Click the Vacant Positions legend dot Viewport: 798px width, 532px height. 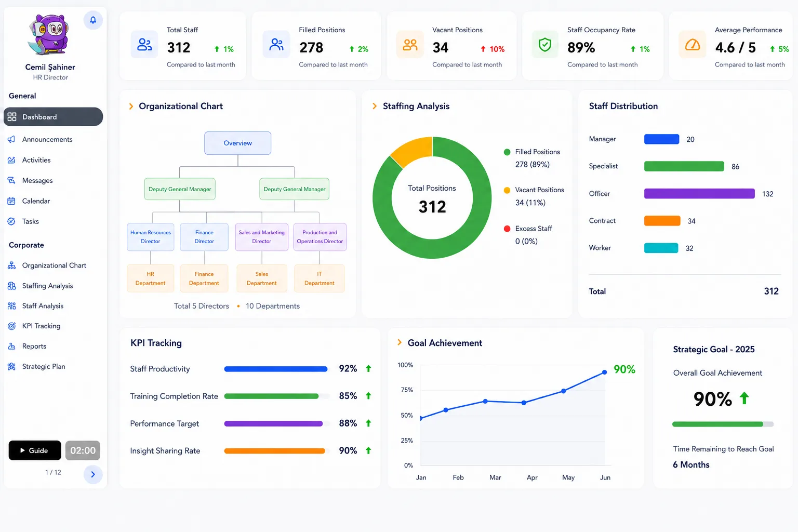pos(507,190)
